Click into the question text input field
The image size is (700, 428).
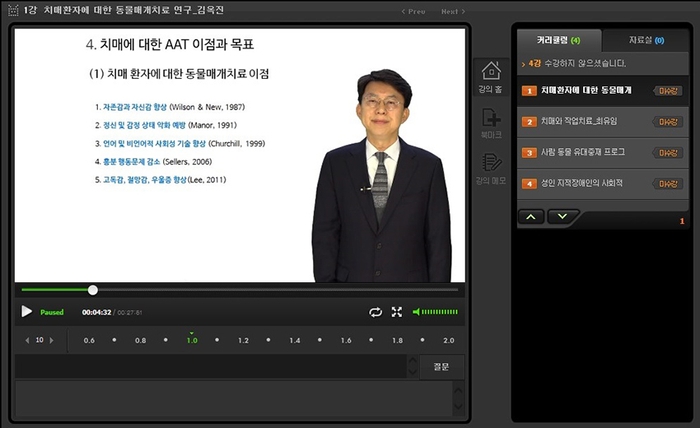pos(212,367)
